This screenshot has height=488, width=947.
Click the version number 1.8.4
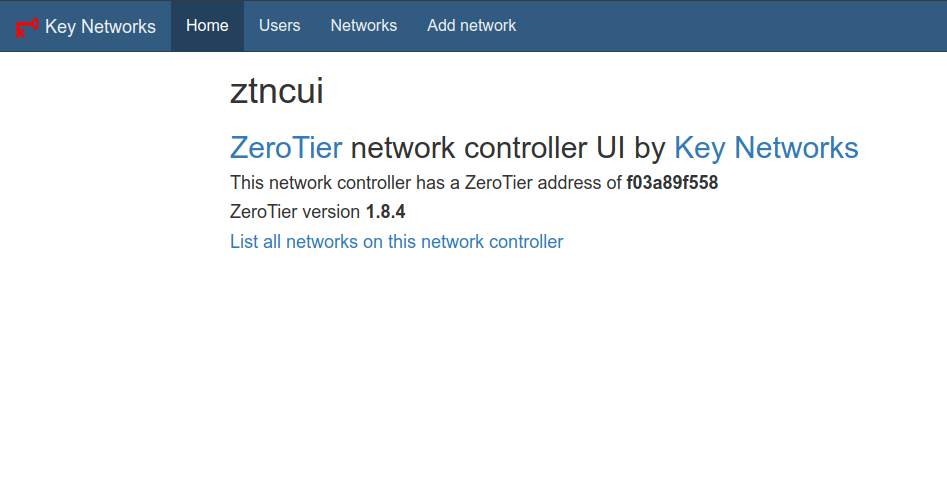tap(385, 212)
